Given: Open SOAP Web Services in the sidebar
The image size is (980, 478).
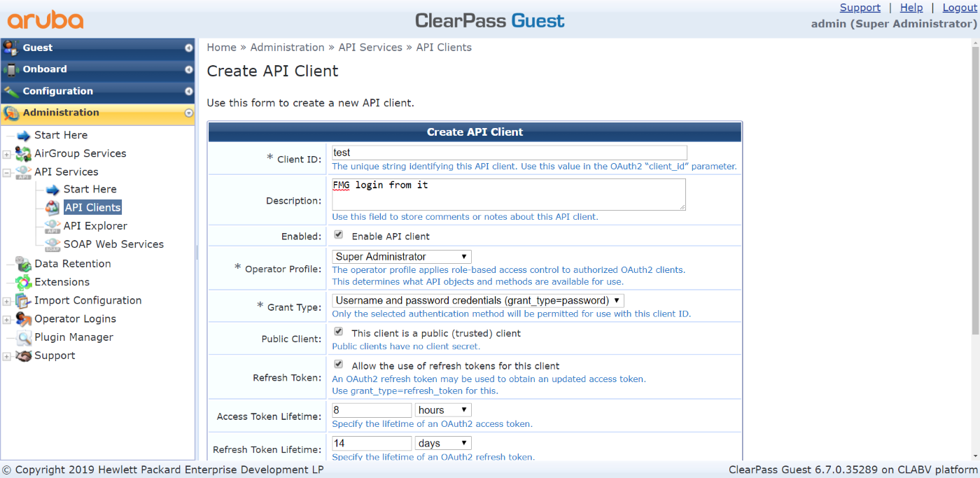Looking at the screenshot, I should pyautogui.click(x=113, y=244).
